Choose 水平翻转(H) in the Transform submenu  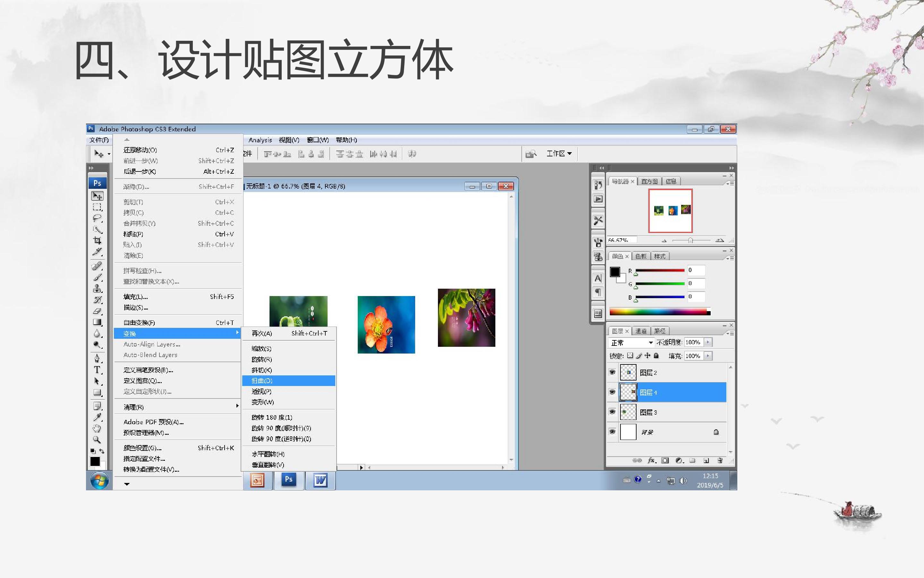[289, 454]
